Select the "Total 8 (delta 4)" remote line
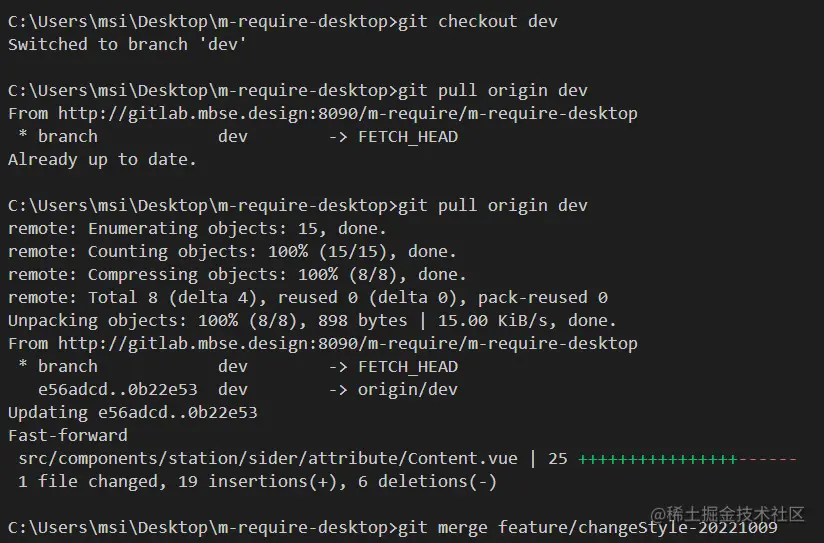Screen dimensions: 824x543 point(307,297)
